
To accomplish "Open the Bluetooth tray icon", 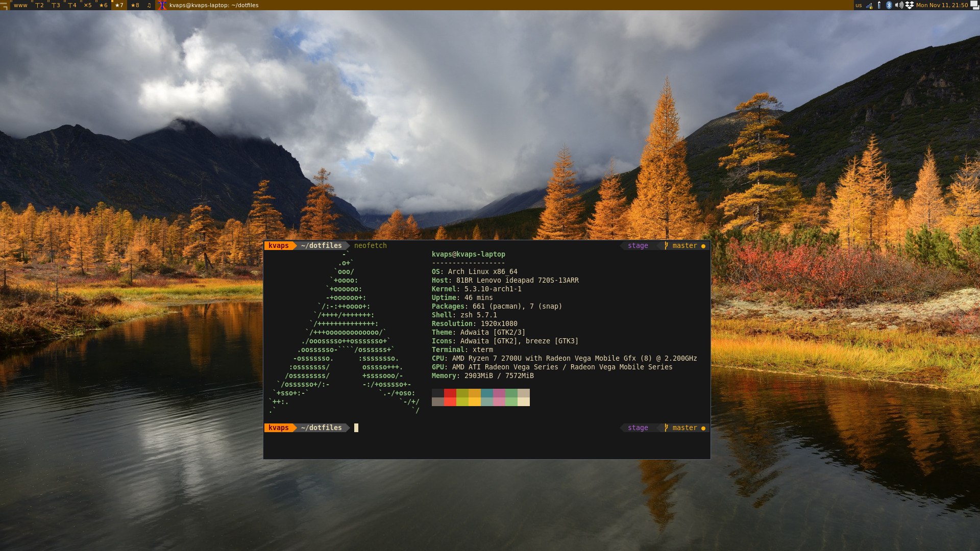I will pos(889,5).
